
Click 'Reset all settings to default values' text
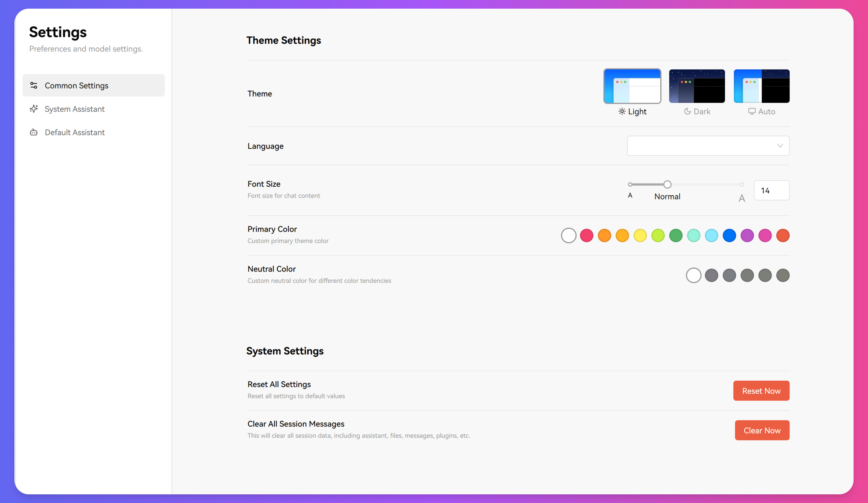[x=296, y=396]
